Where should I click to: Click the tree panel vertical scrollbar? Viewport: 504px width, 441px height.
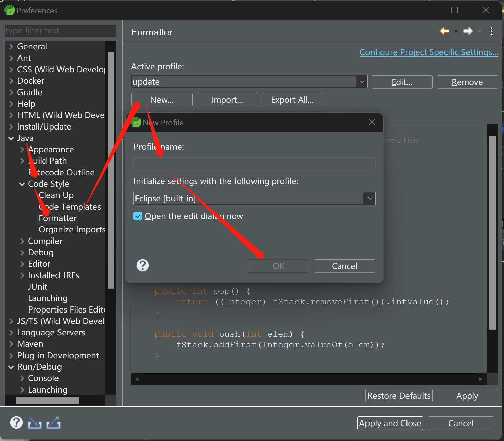111,170
